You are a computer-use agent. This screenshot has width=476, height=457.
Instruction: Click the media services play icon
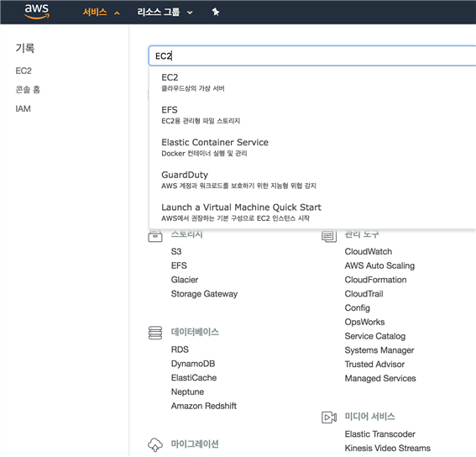coord(329,417)
